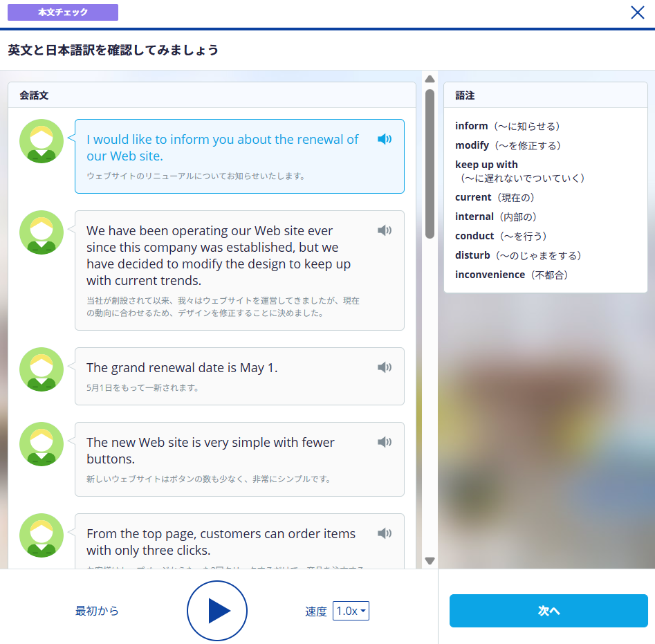Click the 本文チェック label tab

tap(63, 12)
